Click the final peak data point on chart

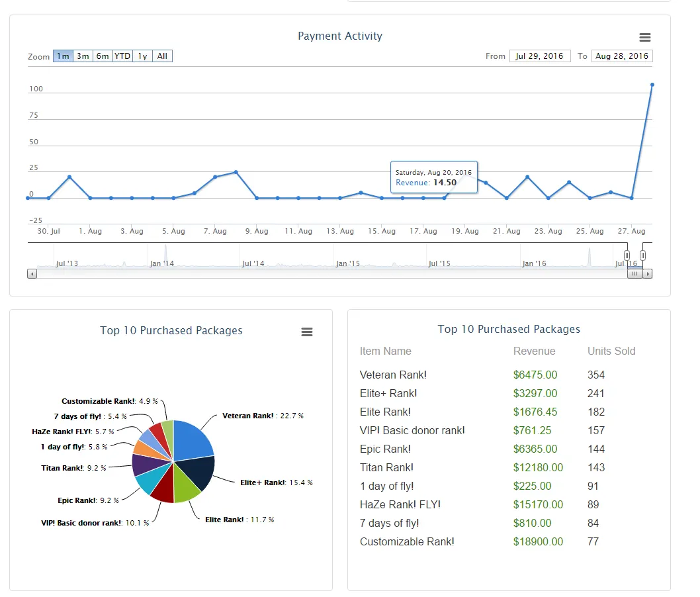652,85
